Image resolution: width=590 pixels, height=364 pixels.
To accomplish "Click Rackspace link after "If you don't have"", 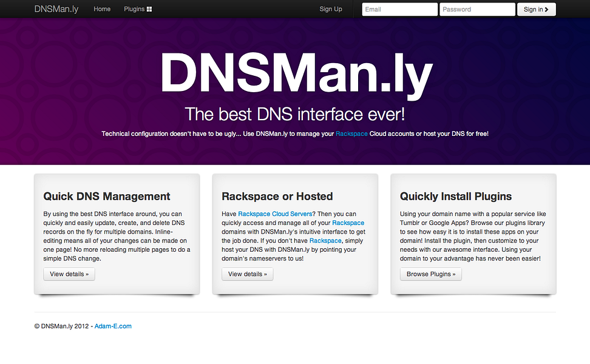I will point(325,241).
